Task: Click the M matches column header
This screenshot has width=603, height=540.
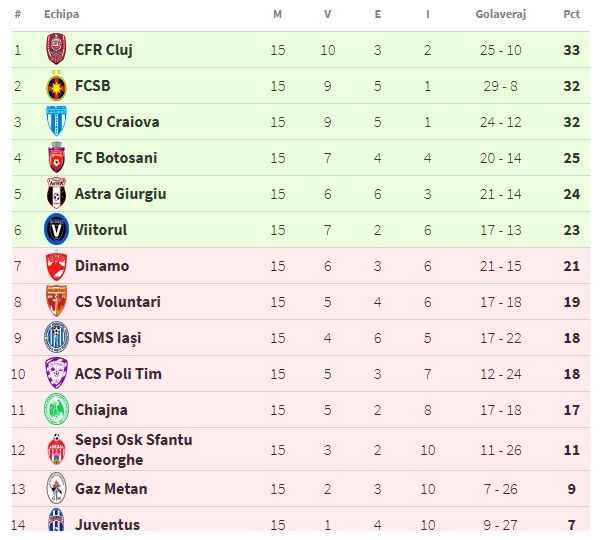Action: click(x=277, y=15)
